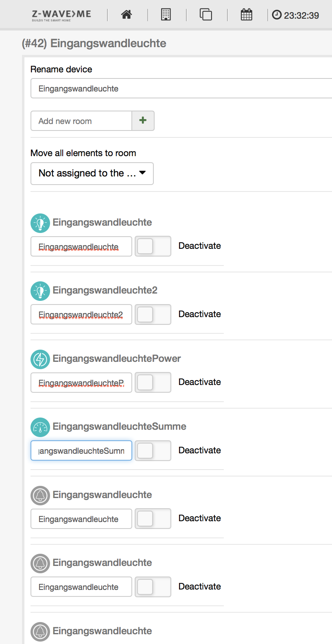Toggle Deactivate switch for Eingangswandleuchte2
Viewport: 332px width, 644px height.
153,314
